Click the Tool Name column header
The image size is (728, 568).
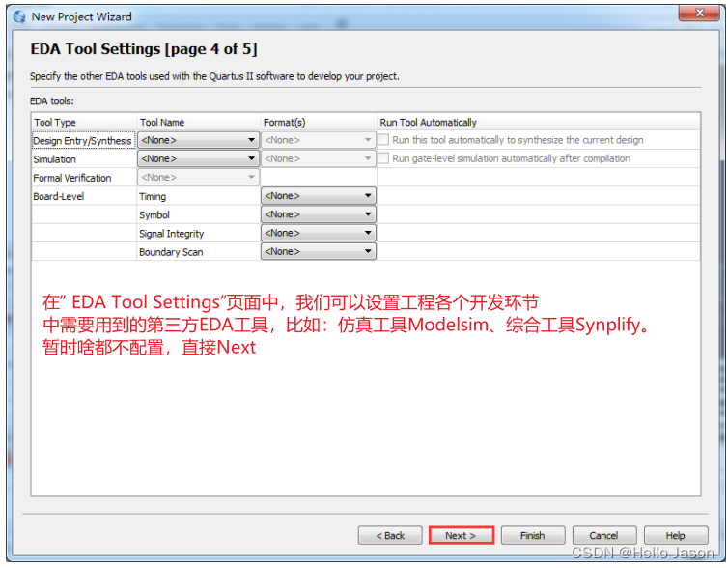click(198, 122)
